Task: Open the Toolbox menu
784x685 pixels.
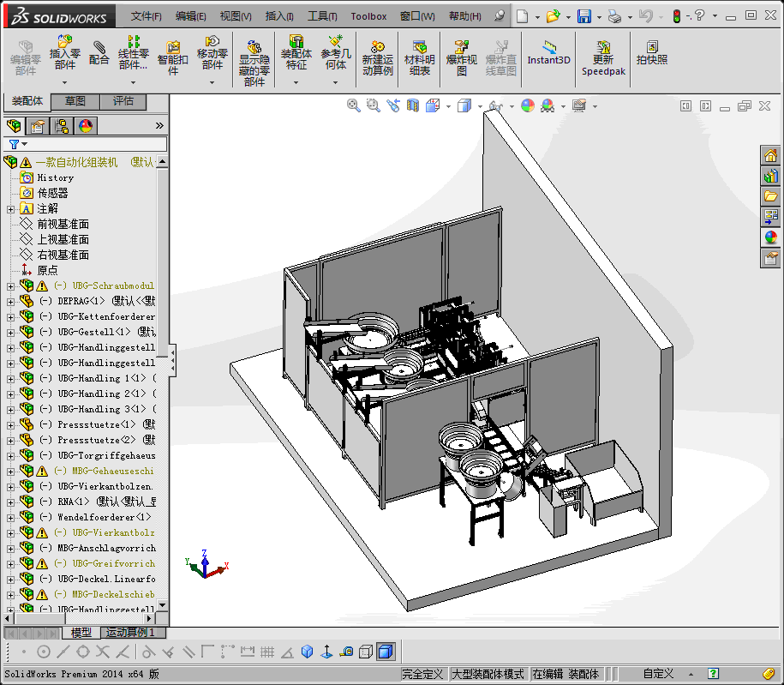Action: (368, 16)
